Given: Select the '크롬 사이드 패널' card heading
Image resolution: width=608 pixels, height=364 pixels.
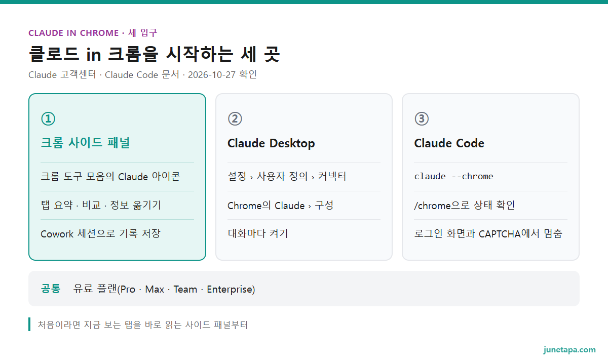Looking at the screenshot, I should [x=85, y=143].
